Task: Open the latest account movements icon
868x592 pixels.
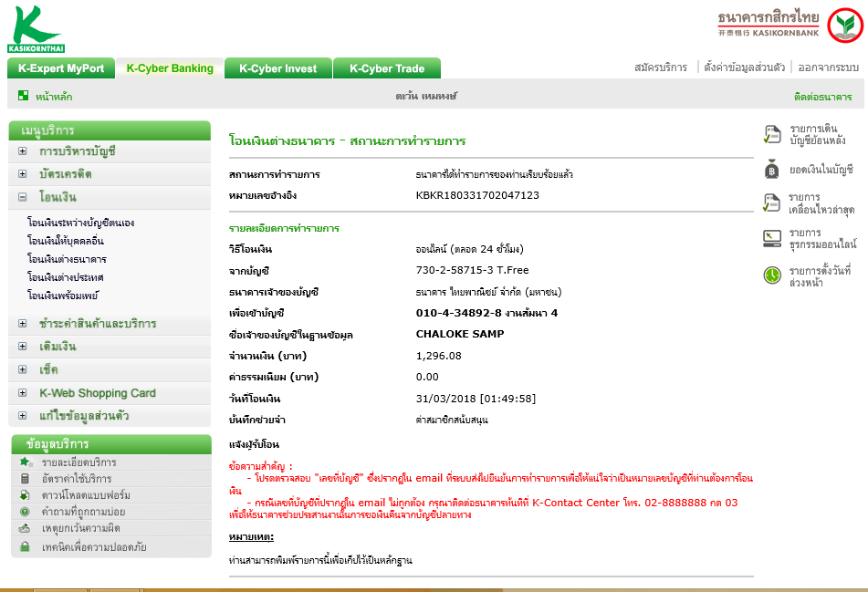Action: pos(771,203)
